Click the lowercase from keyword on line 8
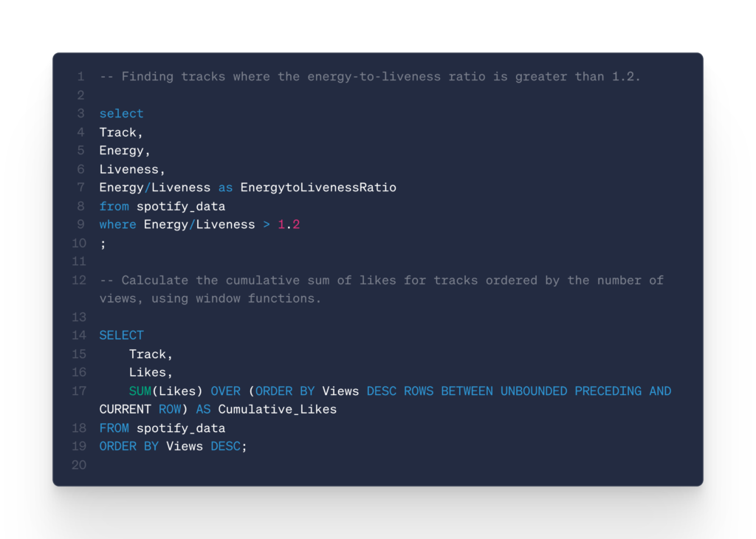This screenshot has width=756, height=539. point(114,206)
